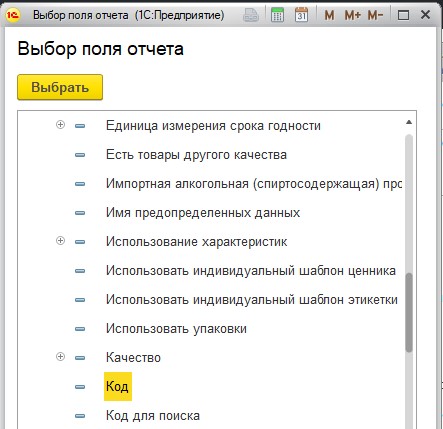Click the scrollbar up arrow

409,122
